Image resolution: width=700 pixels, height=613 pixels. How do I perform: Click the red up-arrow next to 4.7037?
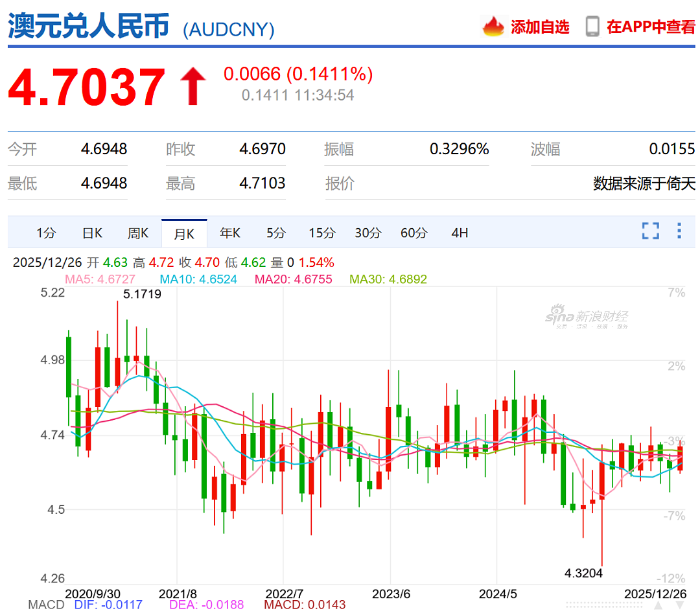pos(193,86)
